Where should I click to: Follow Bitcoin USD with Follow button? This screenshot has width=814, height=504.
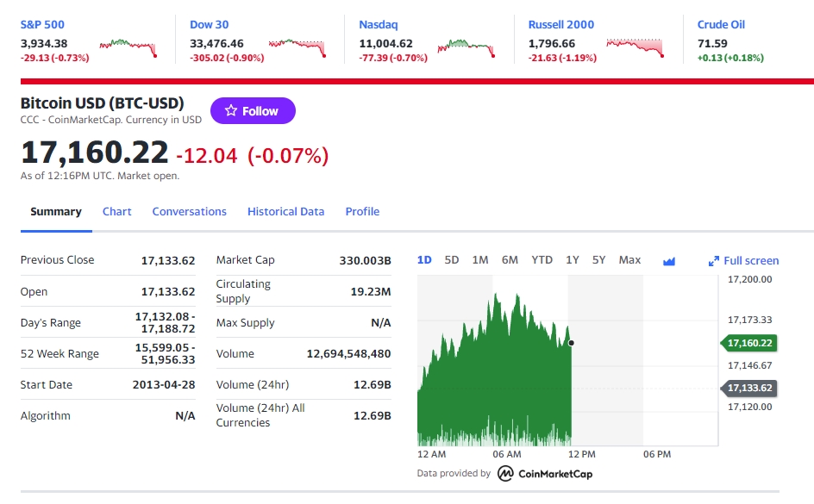(x=253, y=110)
